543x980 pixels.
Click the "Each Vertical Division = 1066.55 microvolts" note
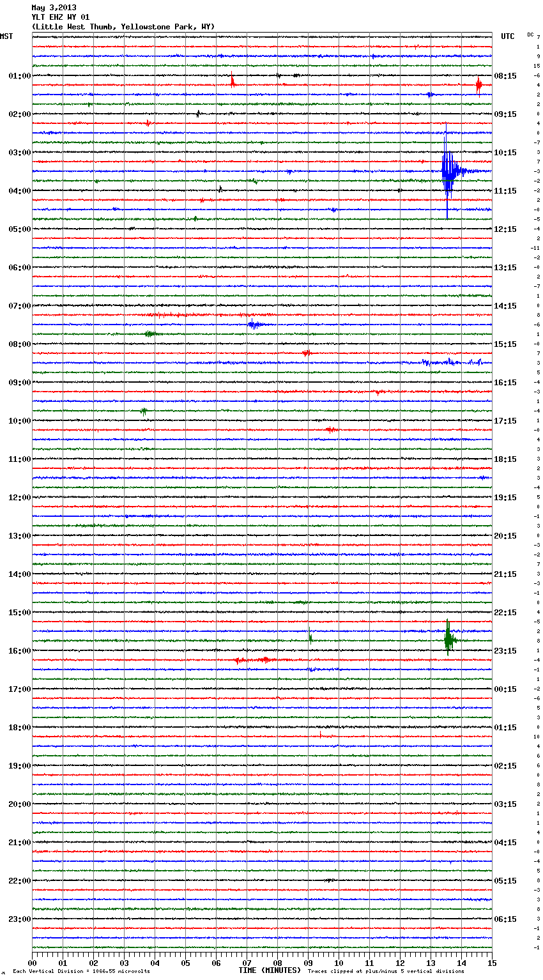[81, 972]
